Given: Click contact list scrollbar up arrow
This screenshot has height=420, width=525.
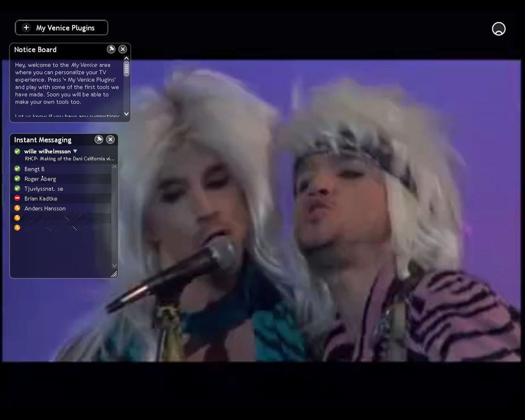Looking at the screenshot, I should click(x=115, y=167).
